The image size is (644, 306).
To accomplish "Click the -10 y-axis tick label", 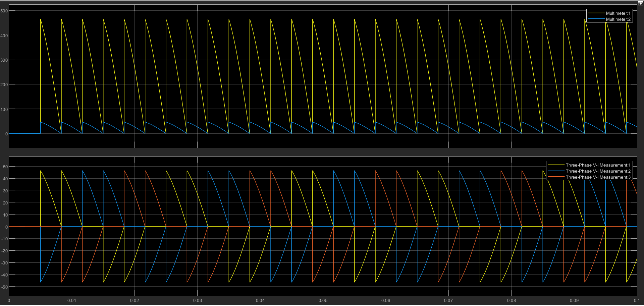I will [x=5, y=239].
